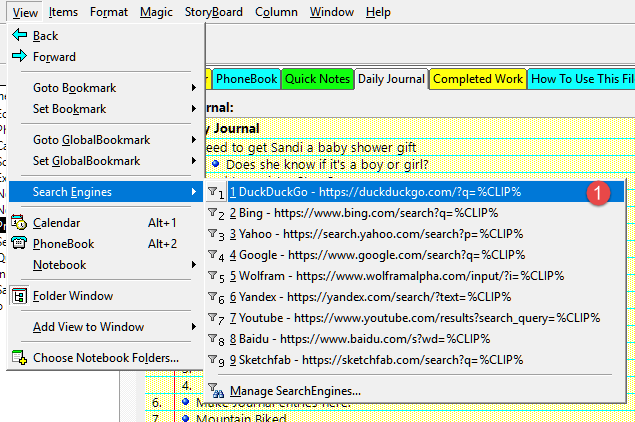Open the Magic menu
635x422 pixels.
[156, 12]
